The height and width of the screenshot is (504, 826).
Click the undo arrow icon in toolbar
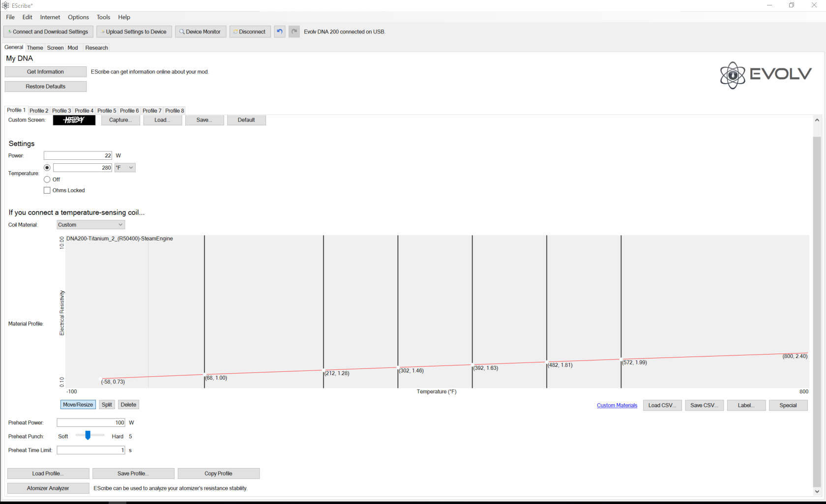coord(279,31)
